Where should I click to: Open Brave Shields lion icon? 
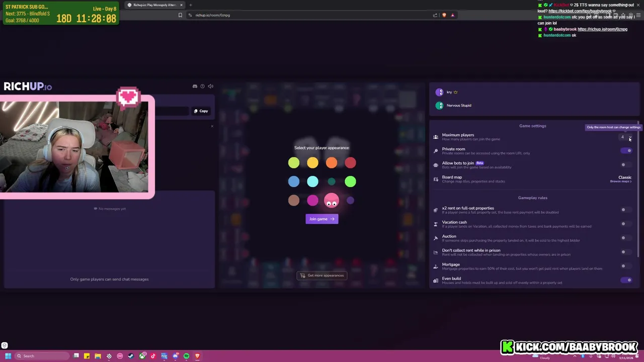(x=444, y=15)
